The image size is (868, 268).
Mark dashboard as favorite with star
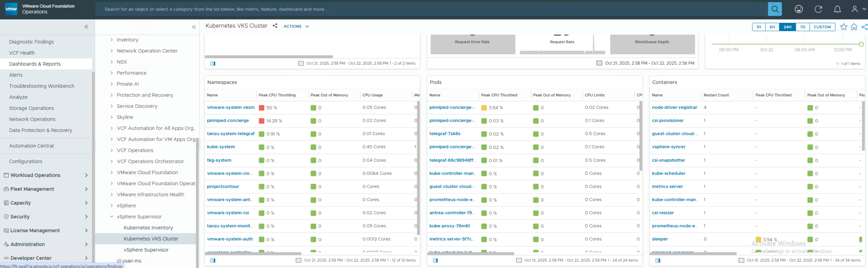point(843,27)
